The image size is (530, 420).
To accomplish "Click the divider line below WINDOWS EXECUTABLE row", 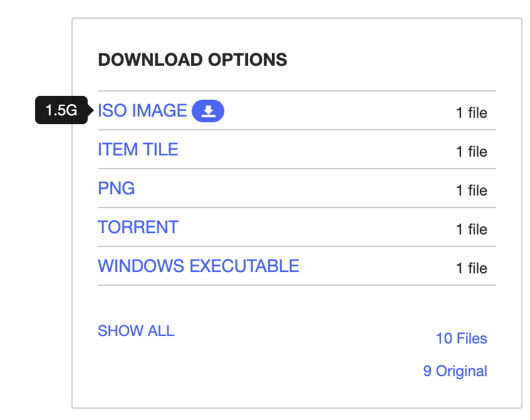I will tap(296, 286).
